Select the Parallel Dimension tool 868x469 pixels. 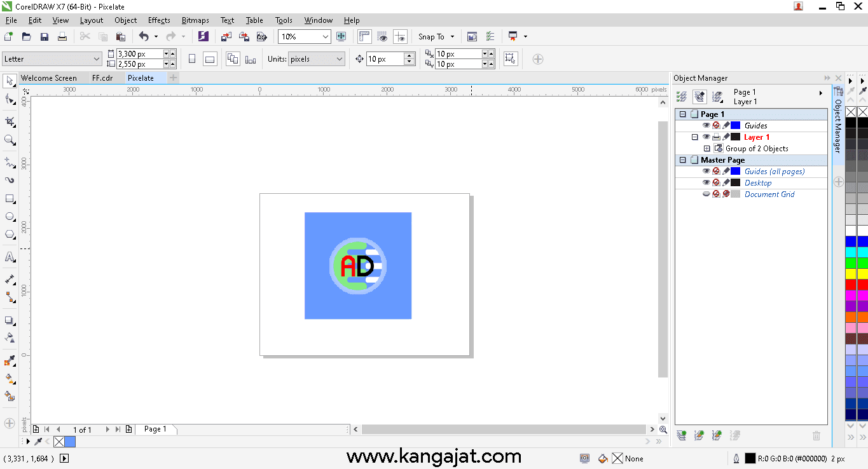click(x=10, y=279)
